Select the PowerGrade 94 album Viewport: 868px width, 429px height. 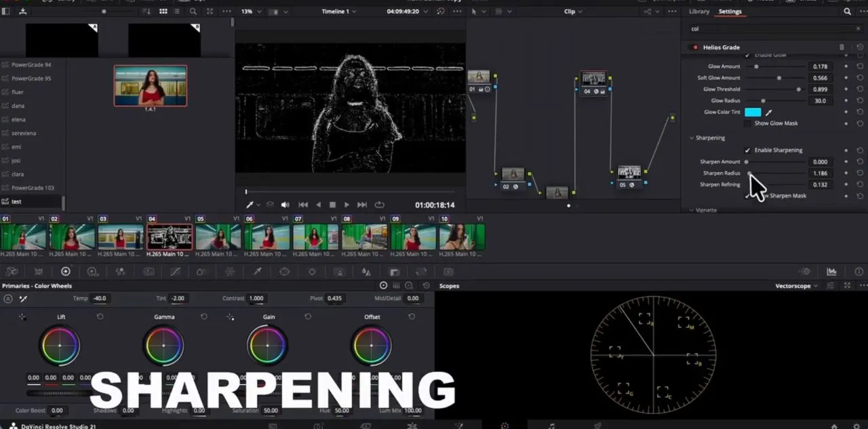point(33,65)
